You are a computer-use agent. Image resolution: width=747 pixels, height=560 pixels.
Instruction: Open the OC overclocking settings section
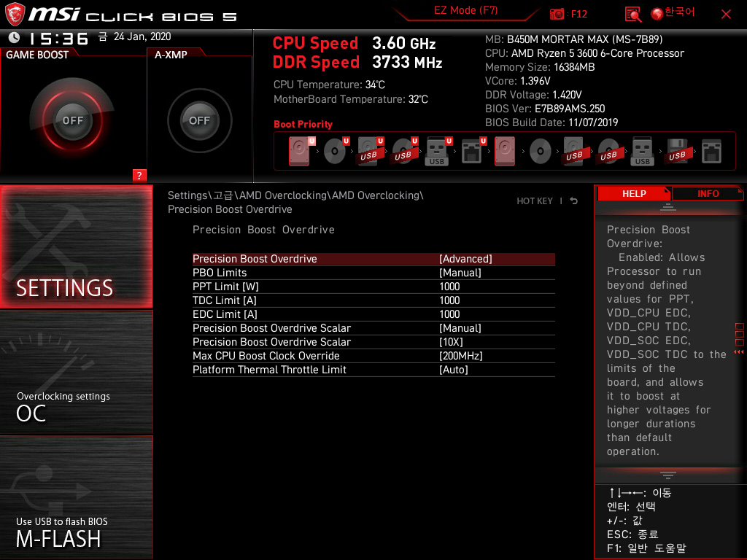tap(76, 372)
